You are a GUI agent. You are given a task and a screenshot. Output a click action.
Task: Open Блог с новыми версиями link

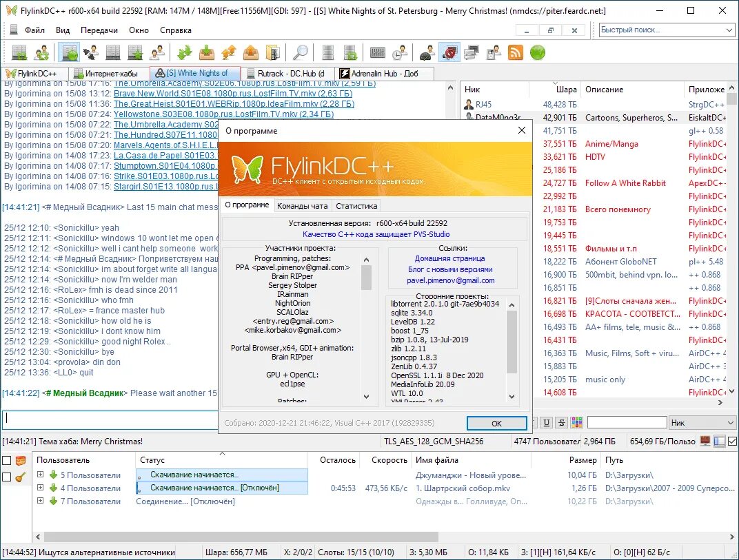click(x=450, y=269)
